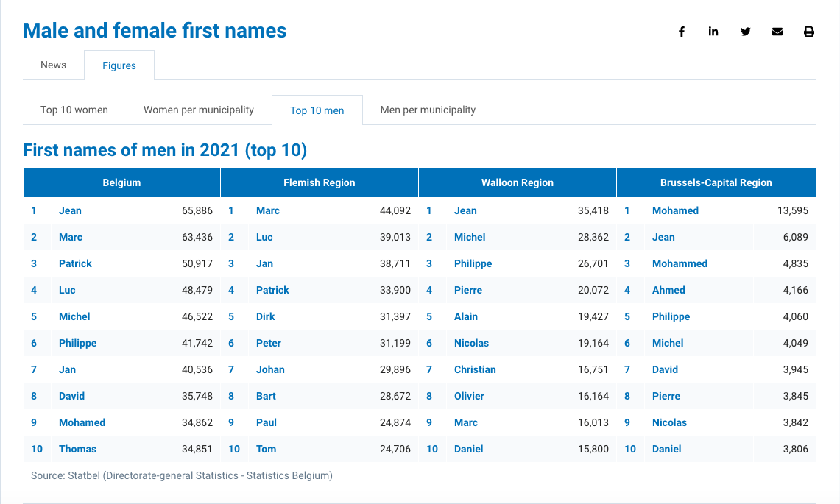The height and width of the screenshot is (504, 840).
Task: Click the Flemish Region column header
Action: click(320, 182)
